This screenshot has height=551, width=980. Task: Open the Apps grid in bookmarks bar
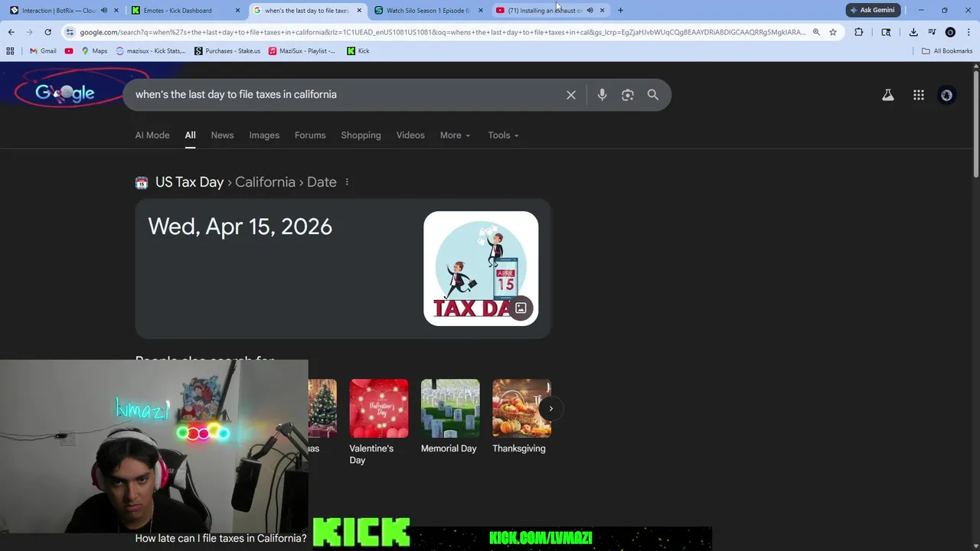[10, 51]
